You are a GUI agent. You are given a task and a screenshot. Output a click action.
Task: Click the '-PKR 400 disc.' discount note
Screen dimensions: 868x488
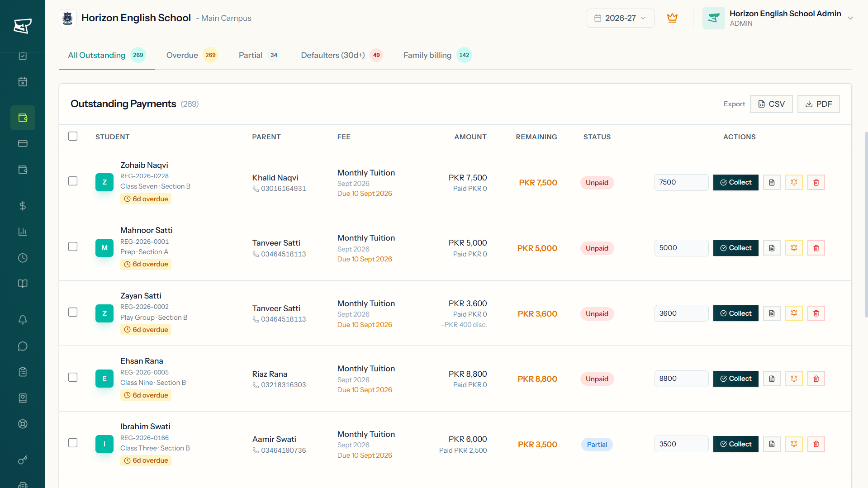pyautogui.click(x=464, y=325)
